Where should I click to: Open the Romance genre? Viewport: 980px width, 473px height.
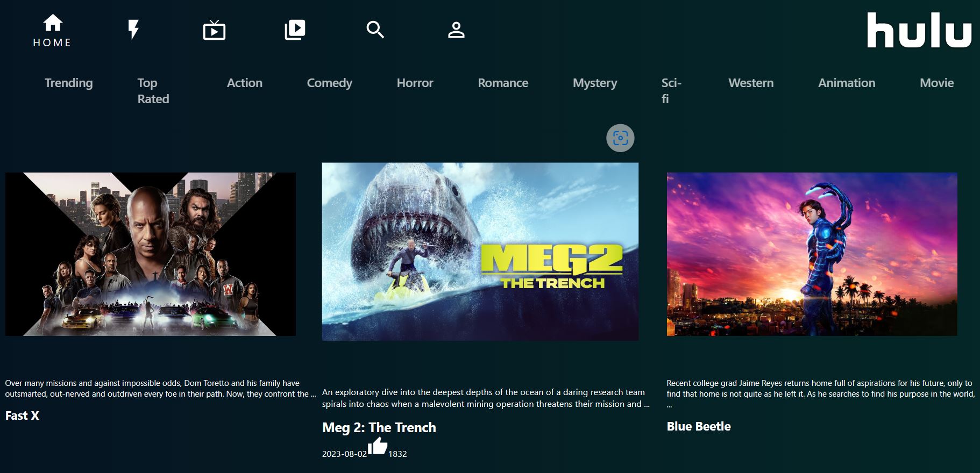click(503, 83)
